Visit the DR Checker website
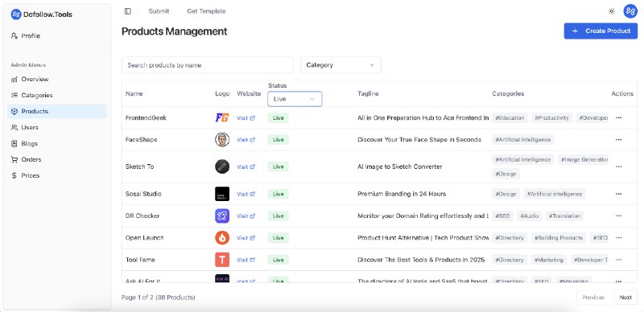 pos(246,216)
